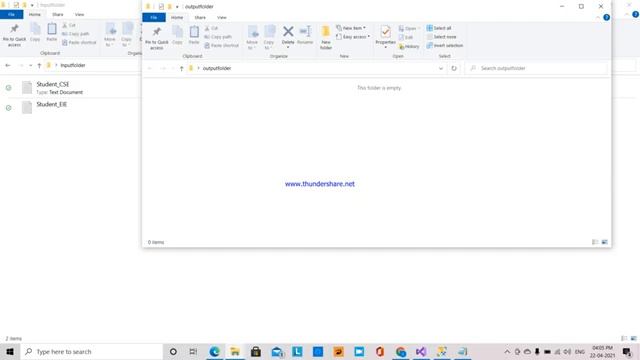Click Paste icon in inputfolder window ribbon
The image size is (640, 360).
coord(51,29)
